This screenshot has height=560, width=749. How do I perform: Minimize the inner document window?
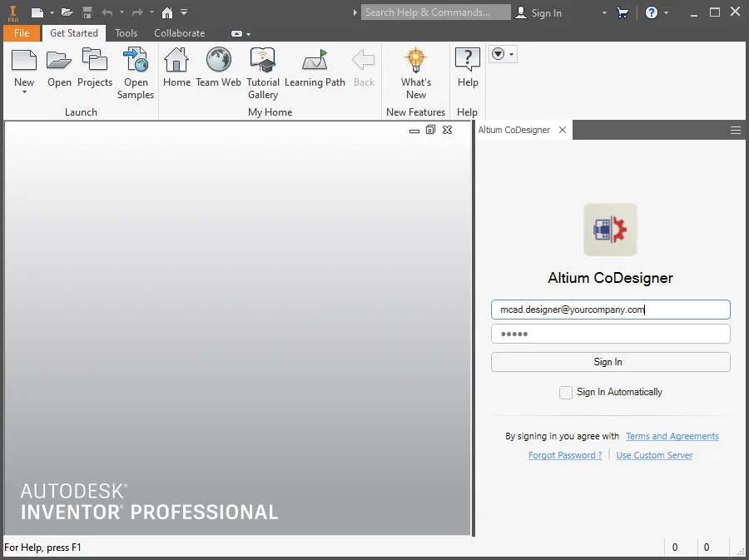(414, 131)
